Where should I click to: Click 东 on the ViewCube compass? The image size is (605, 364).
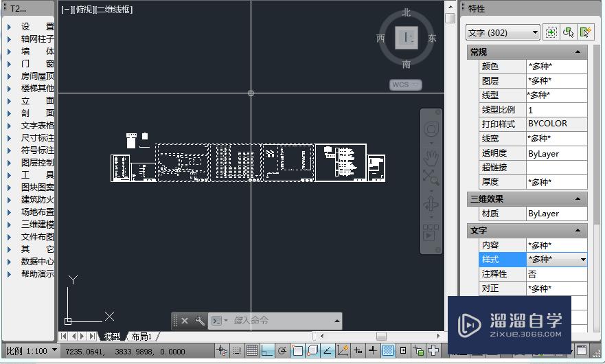432,38
